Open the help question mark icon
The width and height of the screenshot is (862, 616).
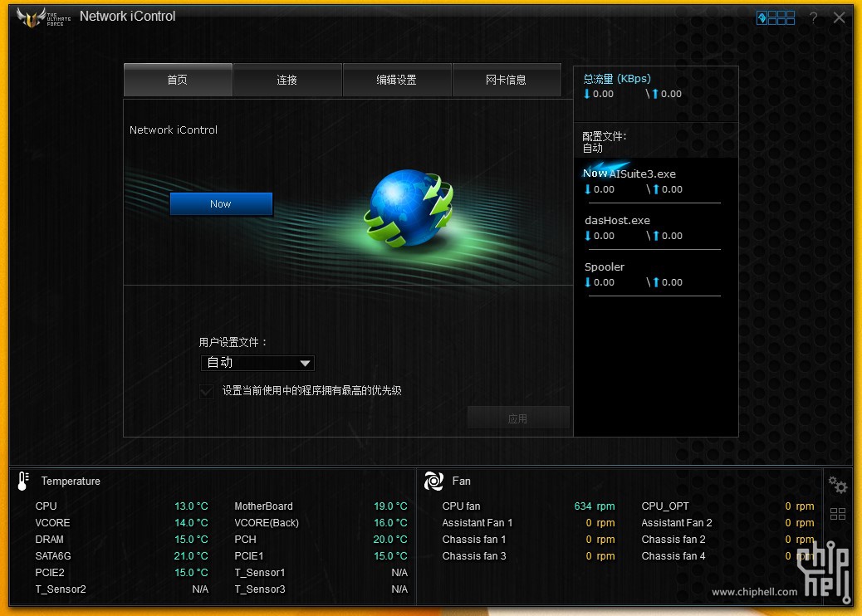click(x=813, y=18)
